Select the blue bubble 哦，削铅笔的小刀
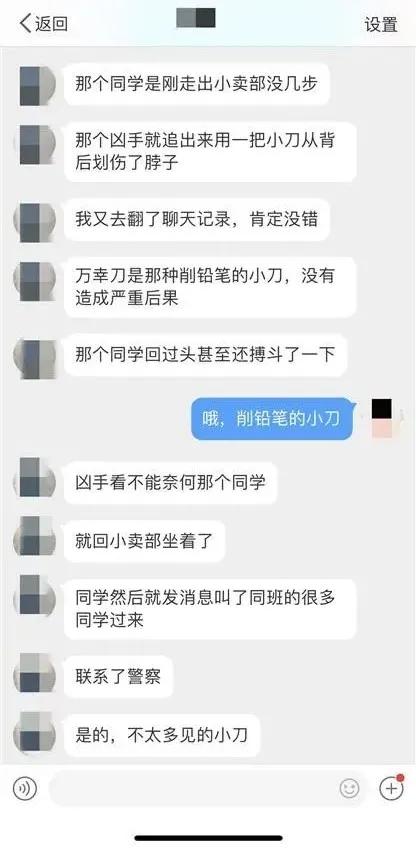416x849 pixels. click(272, 418)
